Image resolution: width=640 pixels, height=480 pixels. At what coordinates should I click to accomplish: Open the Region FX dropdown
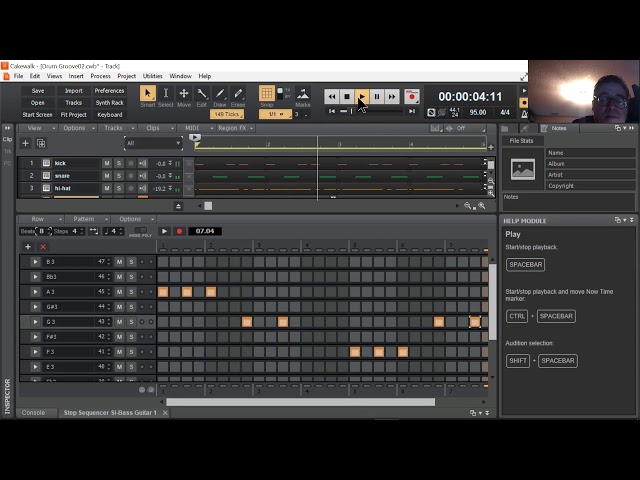(236, 128)
